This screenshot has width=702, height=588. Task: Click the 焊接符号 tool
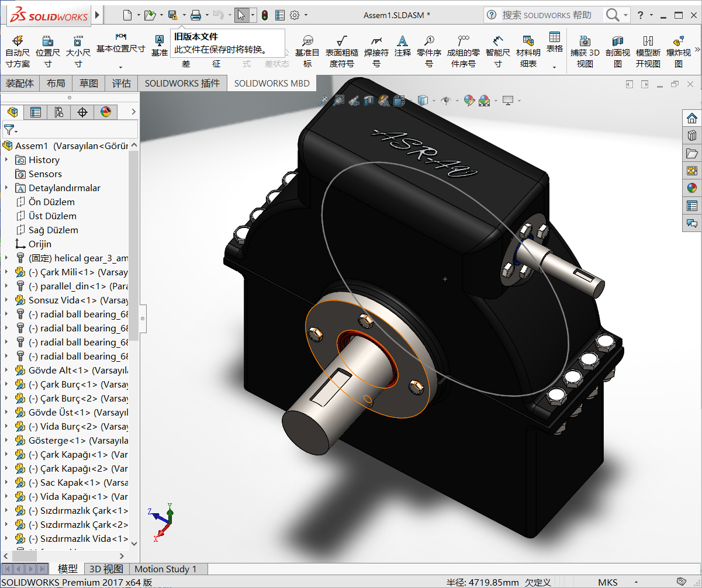tap(376, 51)
